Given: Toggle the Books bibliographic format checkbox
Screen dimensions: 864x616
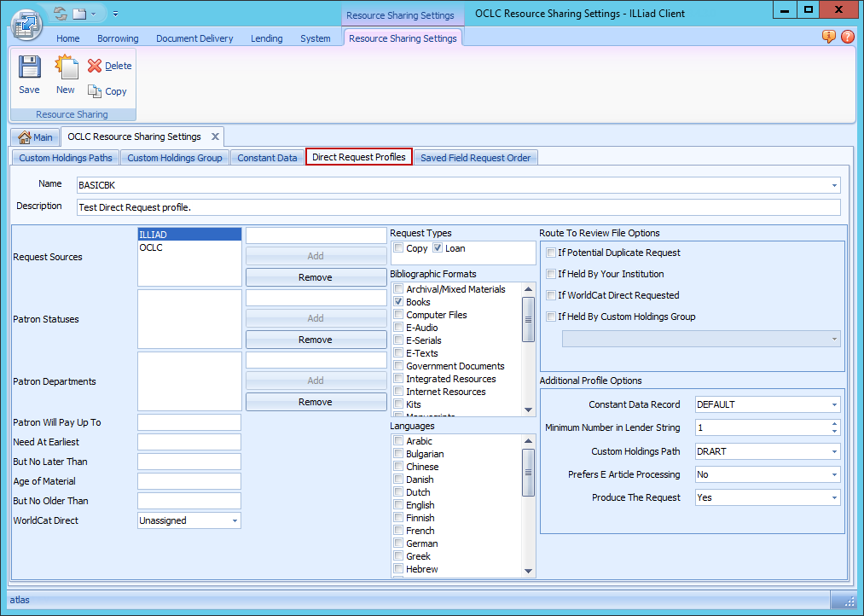Looking at the screenshot, I should tap(398, 302).
